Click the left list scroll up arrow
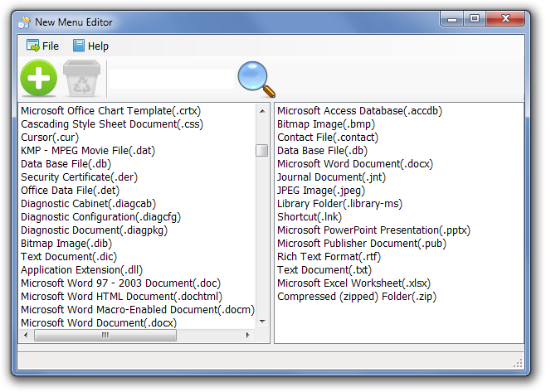Viewport: 546px width, 392px height. click(x=262, y=111)
